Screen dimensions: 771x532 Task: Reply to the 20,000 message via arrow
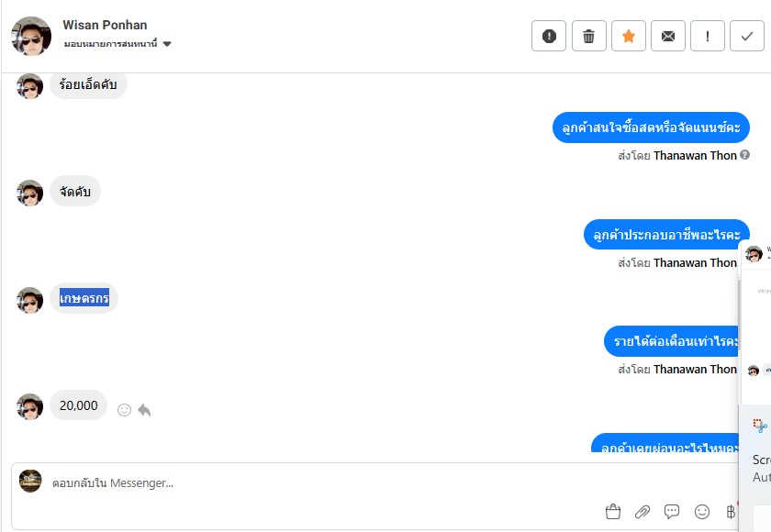coord(144,410)
